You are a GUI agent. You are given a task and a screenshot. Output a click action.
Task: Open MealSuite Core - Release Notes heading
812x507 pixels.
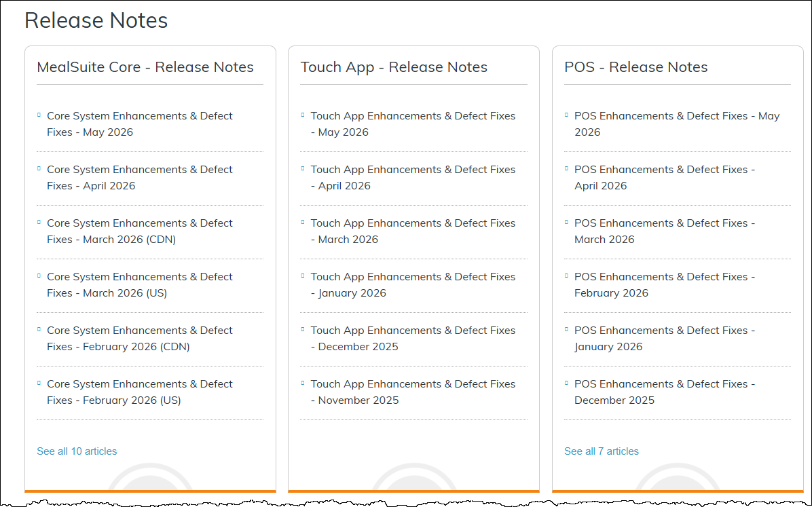coord(145,67)
